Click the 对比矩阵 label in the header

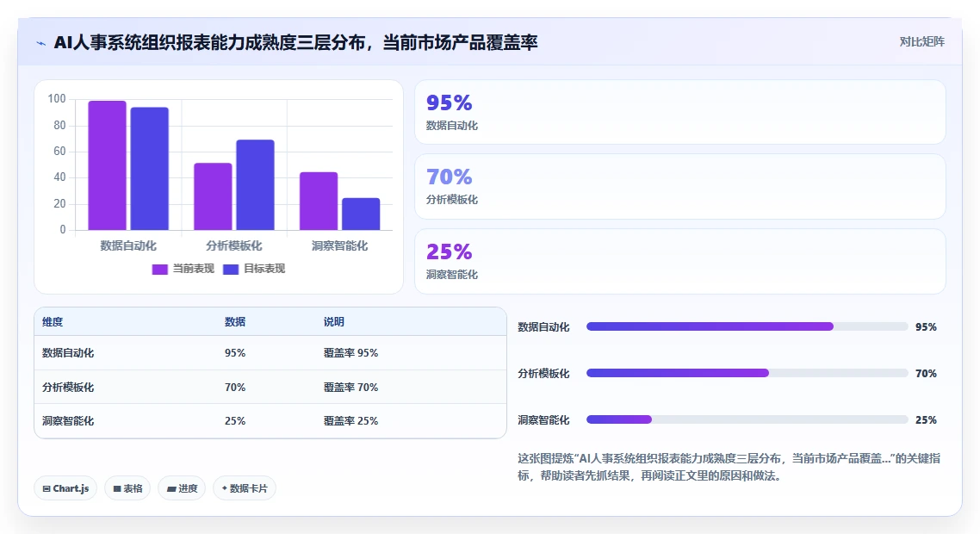click(922, 41)
